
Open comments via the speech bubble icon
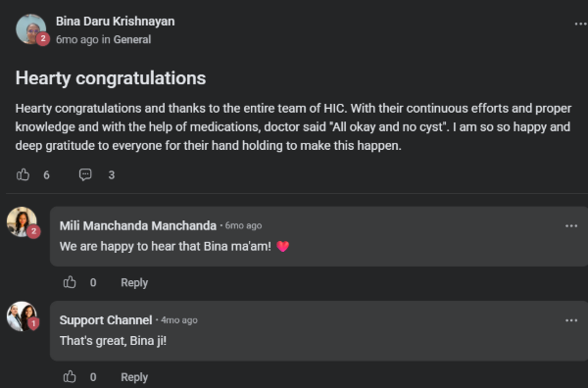(85, 174)
